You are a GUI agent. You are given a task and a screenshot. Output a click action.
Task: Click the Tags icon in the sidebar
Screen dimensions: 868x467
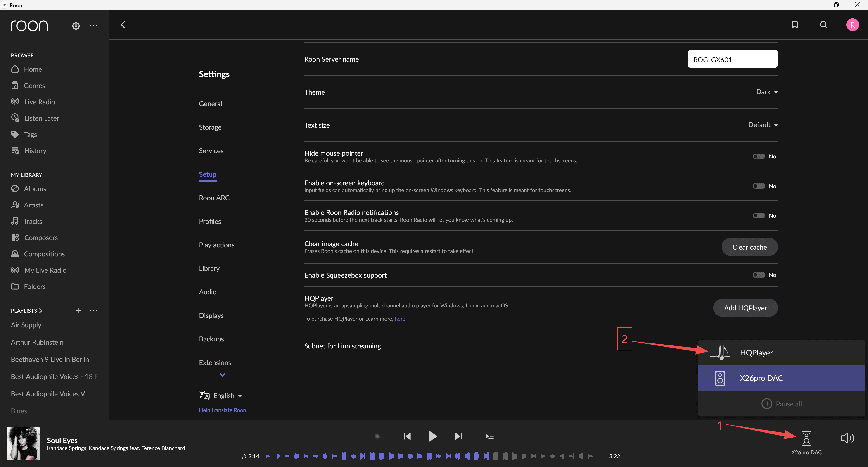pos(15,134)
